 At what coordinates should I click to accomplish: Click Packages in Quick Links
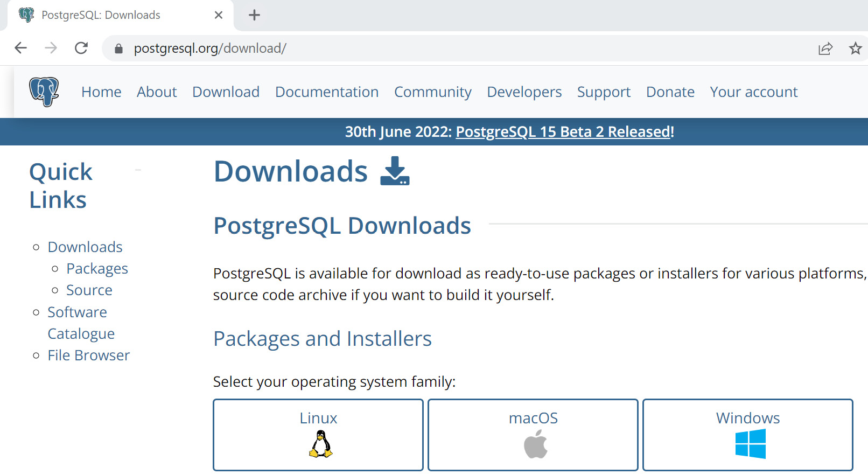click(97, 269)
